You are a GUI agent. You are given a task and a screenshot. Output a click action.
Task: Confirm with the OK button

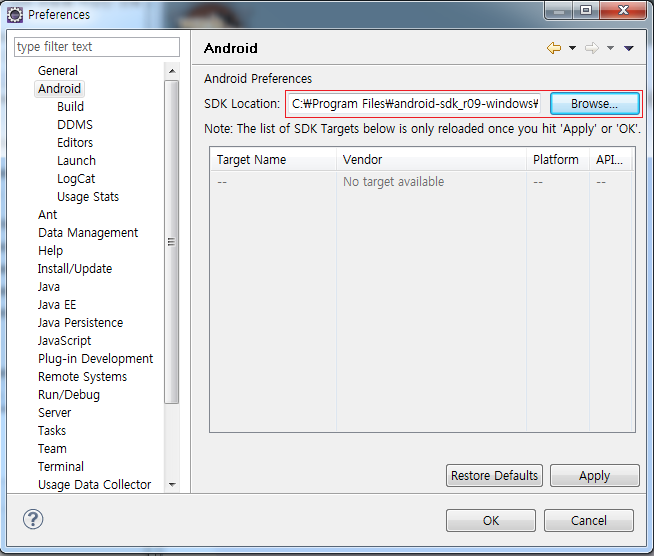[490, 521]
